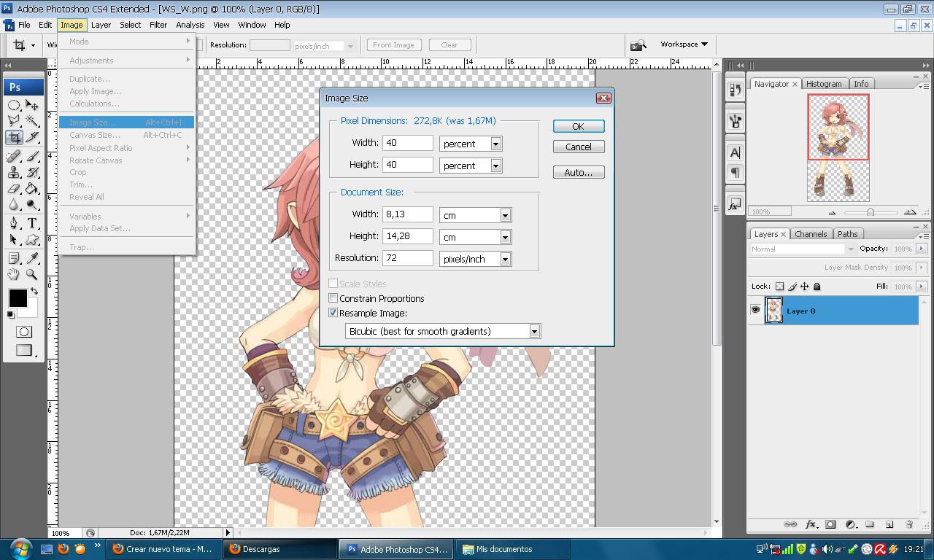Select the Path Selection tool
Viewport: 934px width, 560px height.
click(x=14, y=240)
